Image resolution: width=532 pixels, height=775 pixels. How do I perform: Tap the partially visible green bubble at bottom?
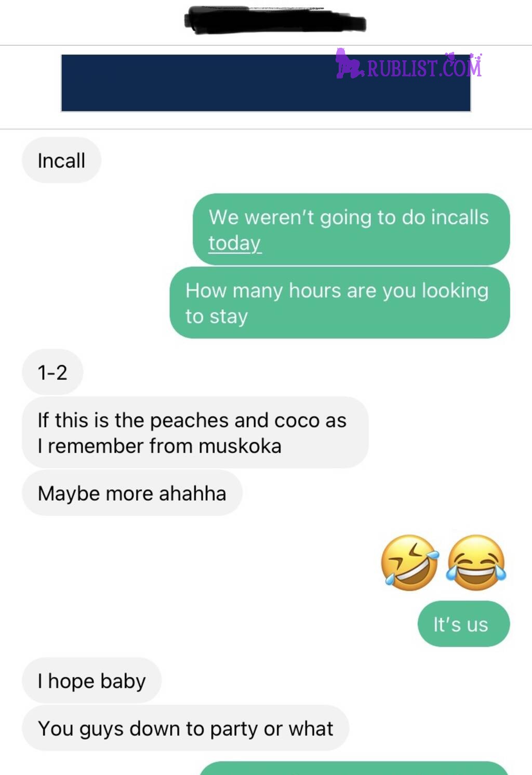pos(354,768)
